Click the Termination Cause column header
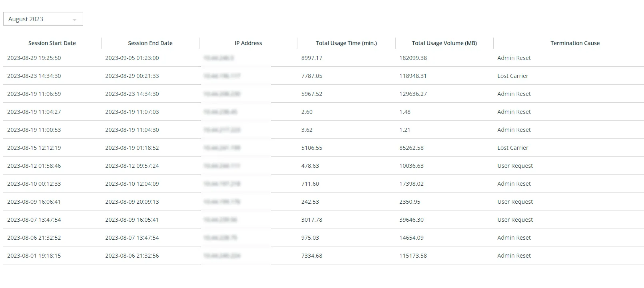Image resolution: width=644 pixels, height=288 pixels. (575, 43)
